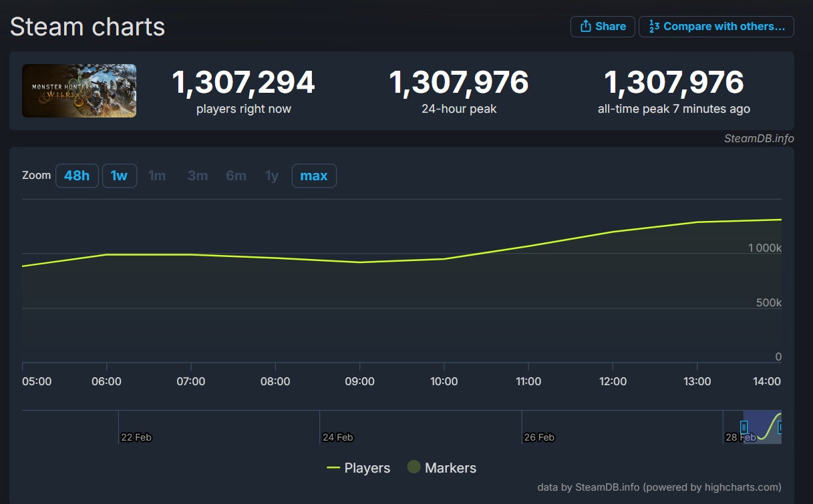The height and width of the screenshot is (504, 813).
Task: Select the 3m zoom option
Action: [197, 176]
